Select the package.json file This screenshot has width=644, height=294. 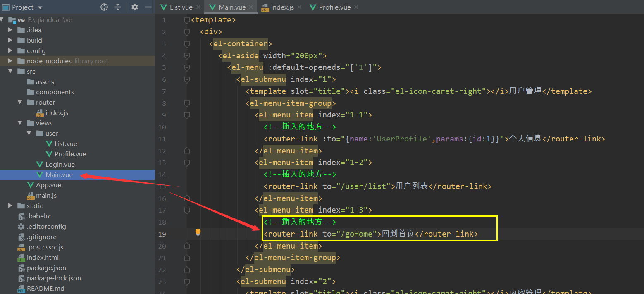click(42, 268)
